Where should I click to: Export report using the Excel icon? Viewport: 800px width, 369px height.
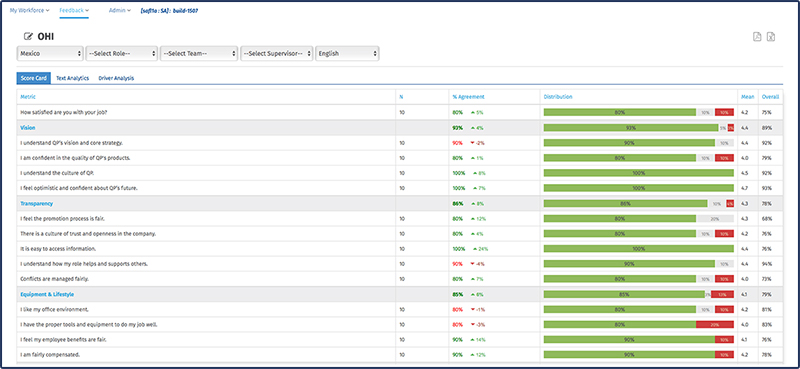coord(771,36)
